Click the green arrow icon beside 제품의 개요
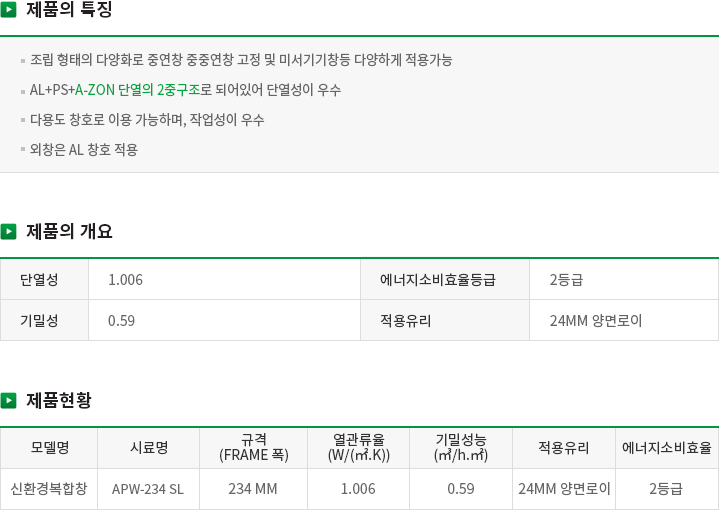The width and height of the screenshot is (719, 510). [x=8, y=232]
